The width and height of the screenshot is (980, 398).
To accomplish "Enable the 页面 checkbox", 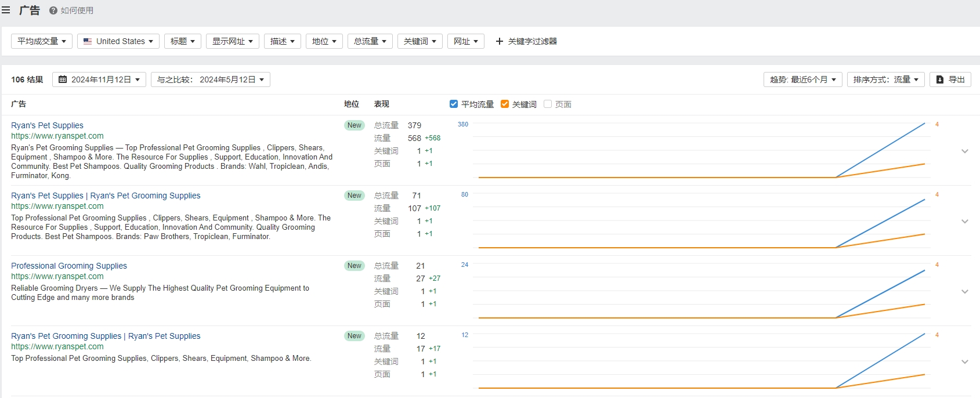I will (x=548, y=104).
